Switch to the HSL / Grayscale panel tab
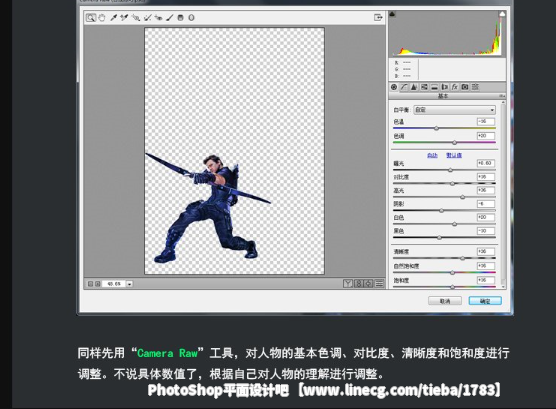The height and width of the screenshot is (409, 556). tap(424, 87)
